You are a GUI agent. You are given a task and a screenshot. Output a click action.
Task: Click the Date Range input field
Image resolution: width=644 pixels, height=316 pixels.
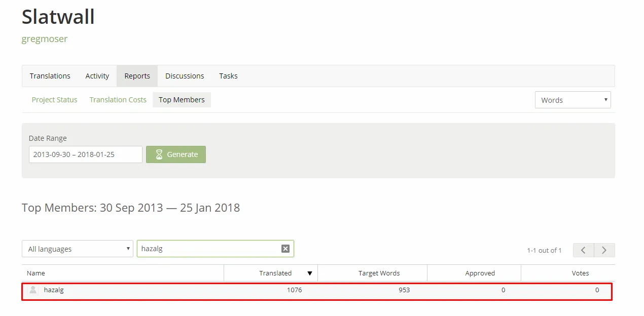[x=86, y=154]
